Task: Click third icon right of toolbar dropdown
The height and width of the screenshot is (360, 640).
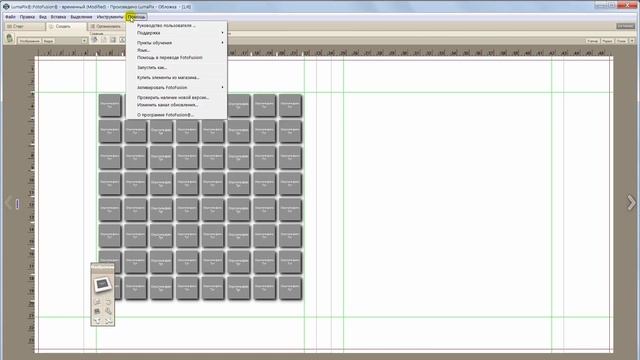Action: point(113,40)
